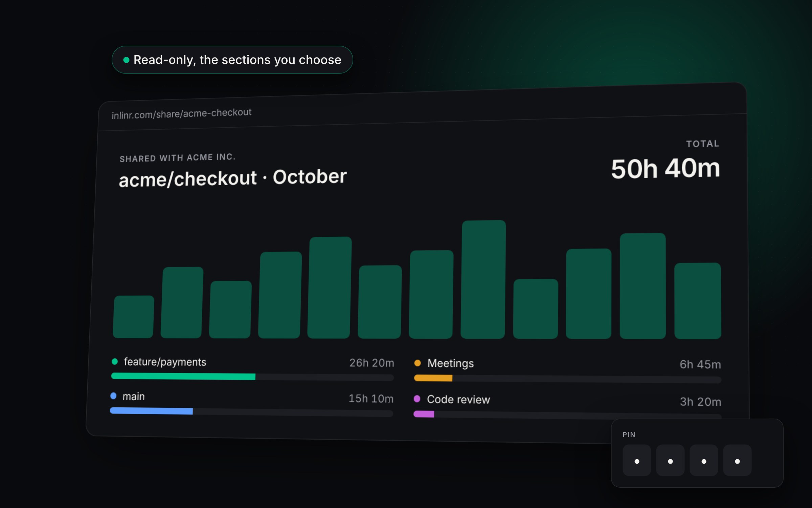The height and width of the screenshot is (508, 812).
Task: Click the Meetings progress bar
Action: [568, 379]
